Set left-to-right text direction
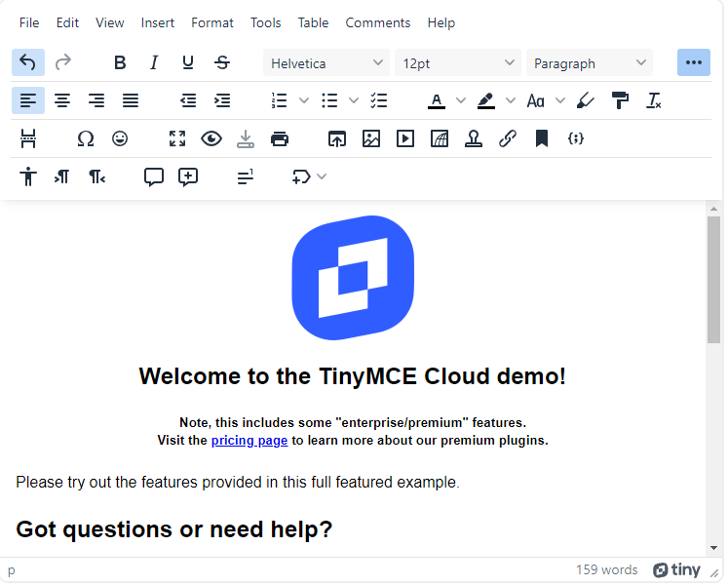Image resolution: width=728 pixels, height=586 pixels. [62, 176]
